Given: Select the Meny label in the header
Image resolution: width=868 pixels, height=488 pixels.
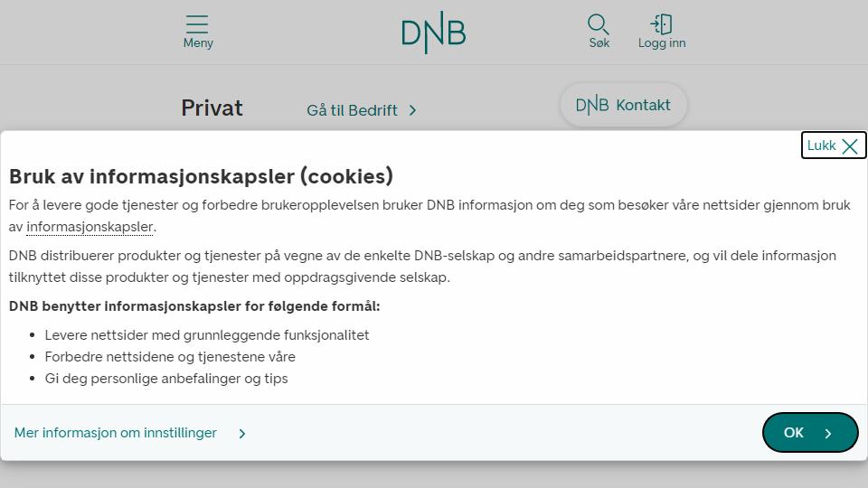Looking at the screenshot, I should (x=198, y=42).
